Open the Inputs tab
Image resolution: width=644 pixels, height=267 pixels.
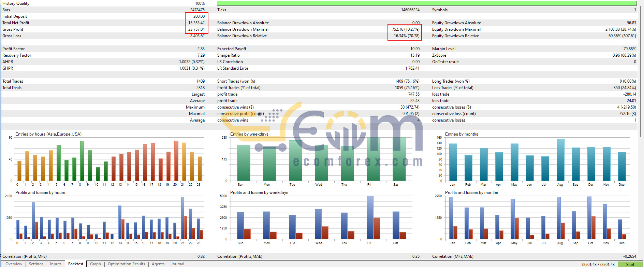pyautogui.click(x=56, y=264)
